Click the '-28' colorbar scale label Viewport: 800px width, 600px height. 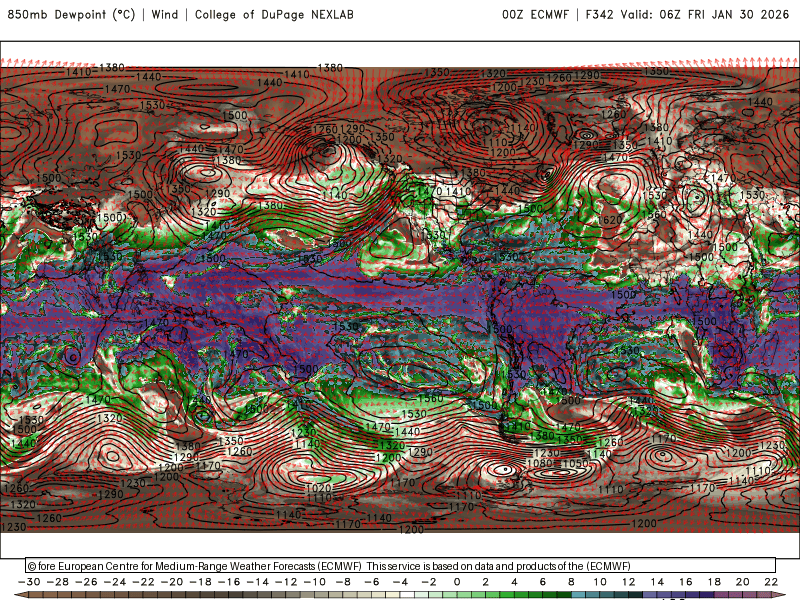[58, 582]
